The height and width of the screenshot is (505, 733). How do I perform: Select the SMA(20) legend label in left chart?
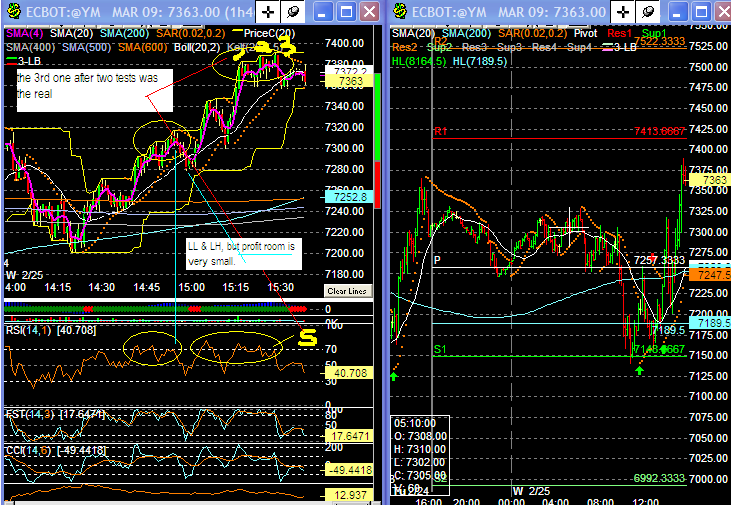pos(72,33)
